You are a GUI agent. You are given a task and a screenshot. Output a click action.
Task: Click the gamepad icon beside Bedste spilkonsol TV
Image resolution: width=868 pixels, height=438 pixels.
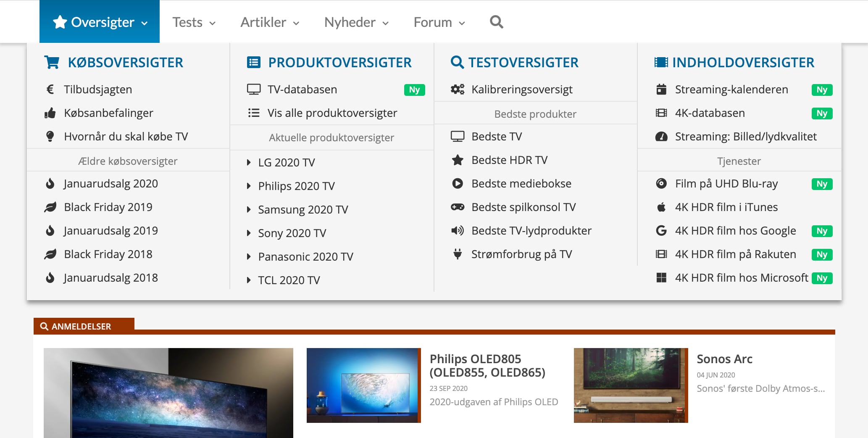pos(458,207)
